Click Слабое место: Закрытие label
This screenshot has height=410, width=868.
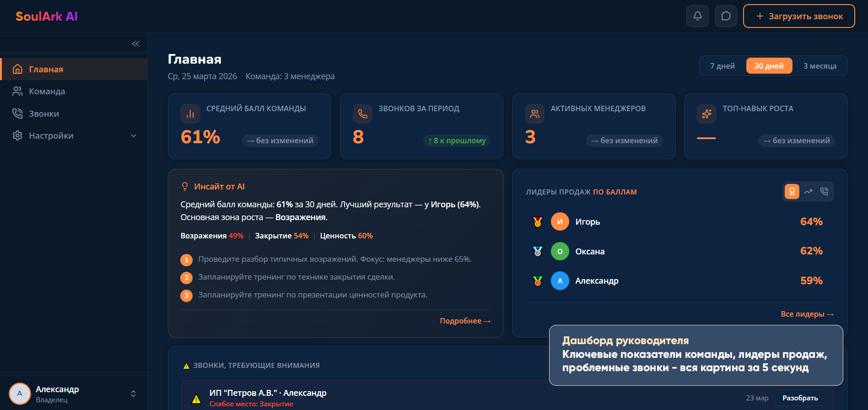point(251,404)
